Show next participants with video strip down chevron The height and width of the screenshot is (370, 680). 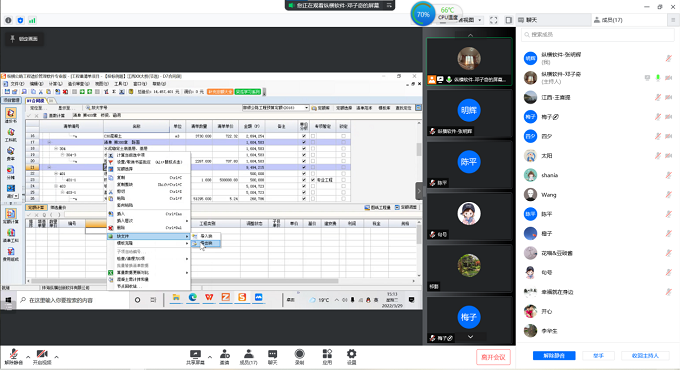tap(470, 337)
